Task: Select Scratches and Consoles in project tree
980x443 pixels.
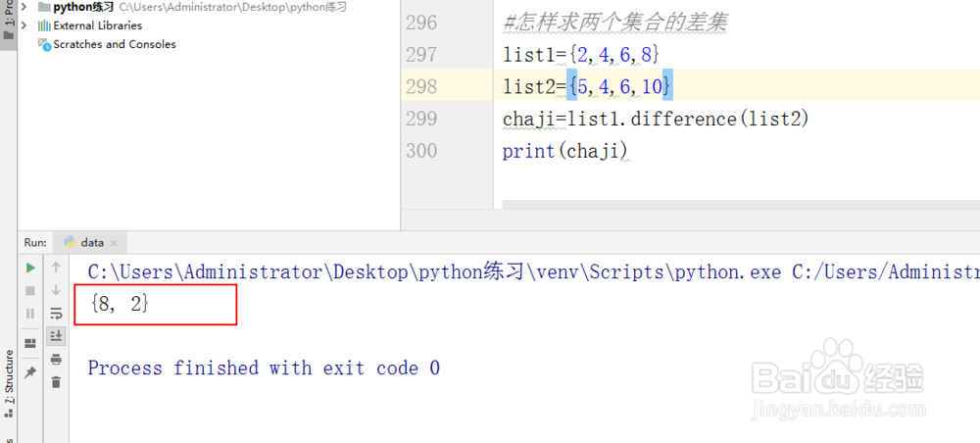Action: tap(115, 44)
